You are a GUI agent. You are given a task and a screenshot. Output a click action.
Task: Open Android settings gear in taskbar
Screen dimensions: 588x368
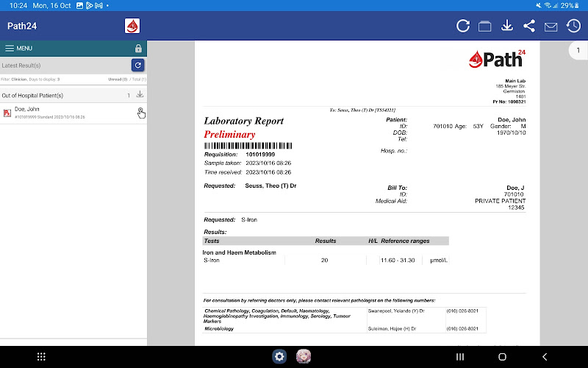(x=279, y=356)
